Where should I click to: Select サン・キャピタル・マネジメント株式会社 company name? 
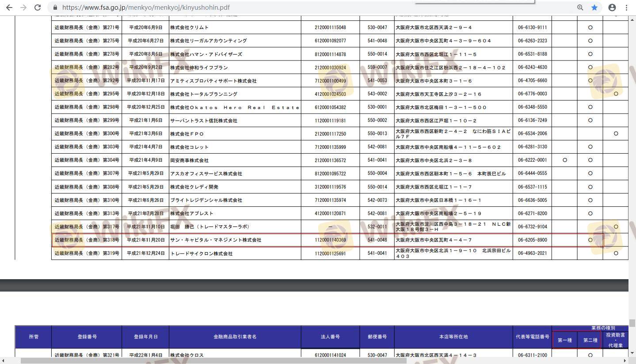(216, 240)
